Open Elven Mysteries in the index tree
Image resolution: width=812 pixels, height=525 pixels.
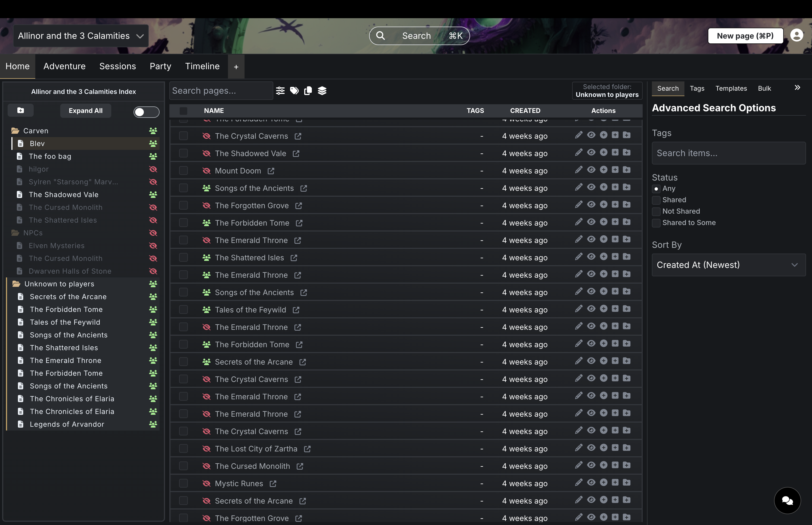point(56,246)
